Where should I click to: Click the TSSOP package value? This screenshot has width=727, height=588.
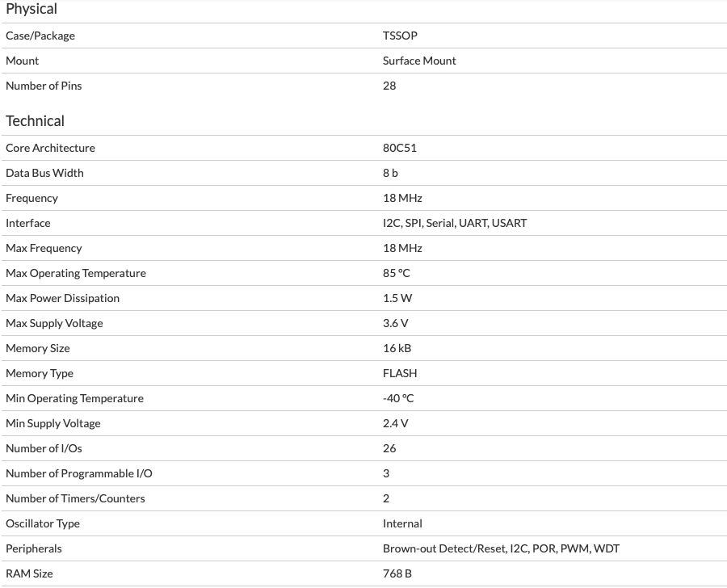400,36
